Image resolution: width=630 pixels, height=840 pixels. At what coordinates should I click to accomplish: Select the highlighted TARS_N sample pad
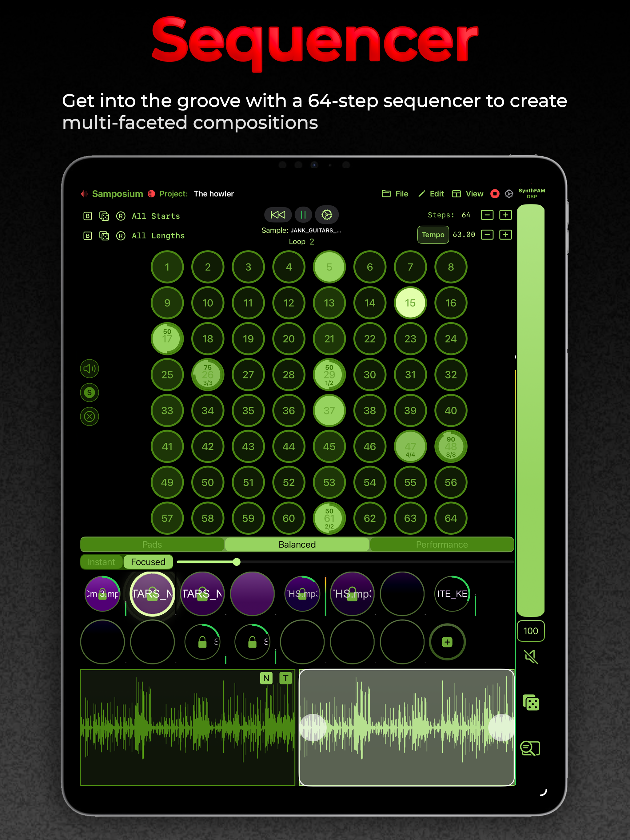152,593
